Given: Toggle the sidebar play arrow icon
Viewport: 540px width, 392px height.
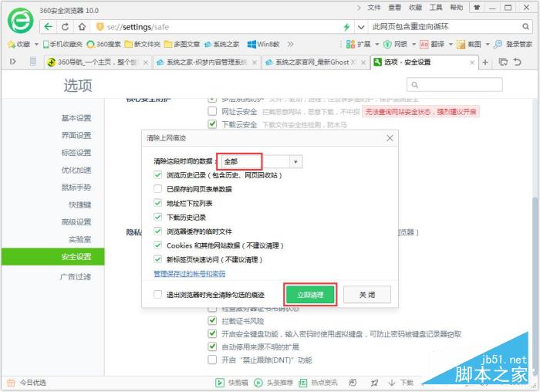Looking at the screenshot, I should point(13,62).
